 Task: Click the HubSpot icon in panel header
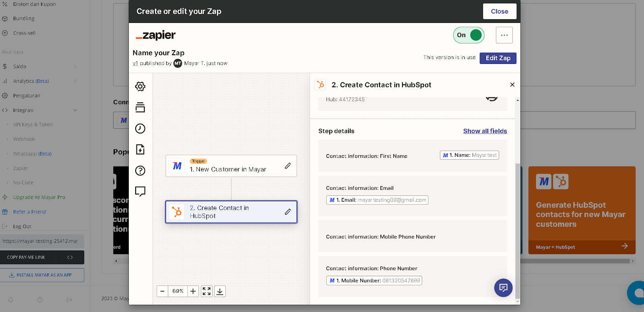(320, 84)
